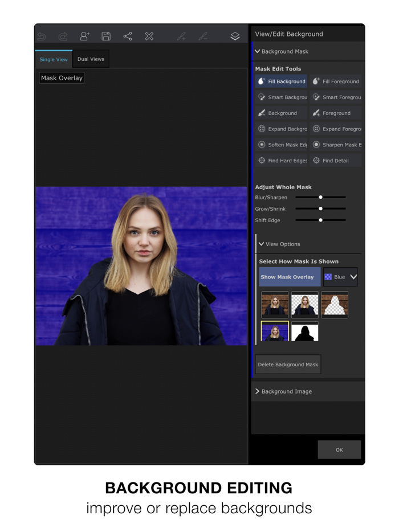This screenshot has height=532, width=399.
Task: Switch to Single View tab
Action: (x=54, y=59)
